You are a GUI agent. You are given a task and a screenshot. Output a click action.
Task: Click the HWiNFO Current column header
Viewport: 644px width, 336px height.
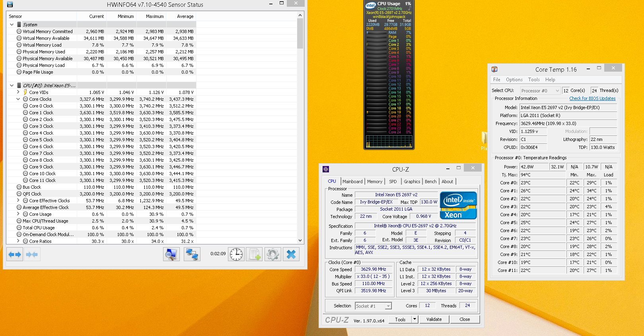(x=92, y=16)
